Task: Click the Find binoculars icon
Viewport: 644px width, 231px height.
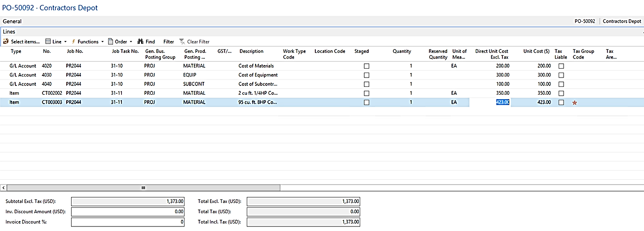Action: [140, 42]
